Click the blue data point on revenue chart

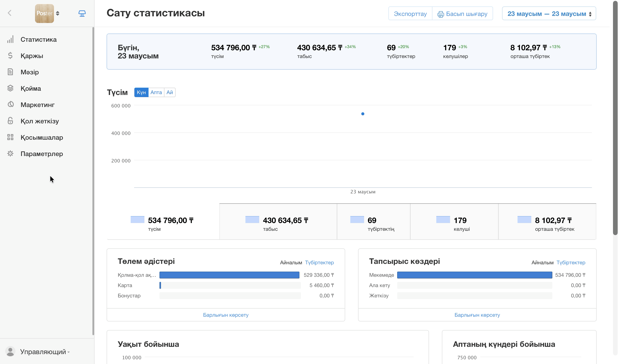[363, 114]
